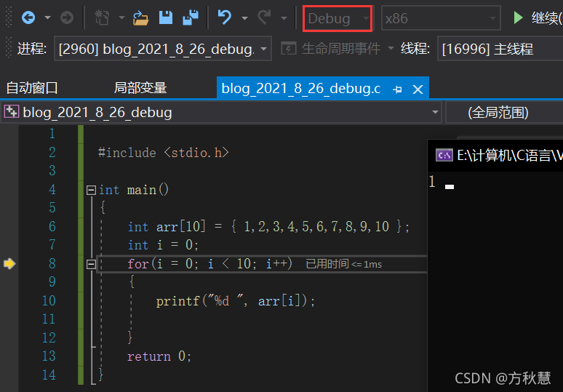Click the New Project toolbar icon
The height and width of the screenshot is (392, 563).
[x=102, y=17]
